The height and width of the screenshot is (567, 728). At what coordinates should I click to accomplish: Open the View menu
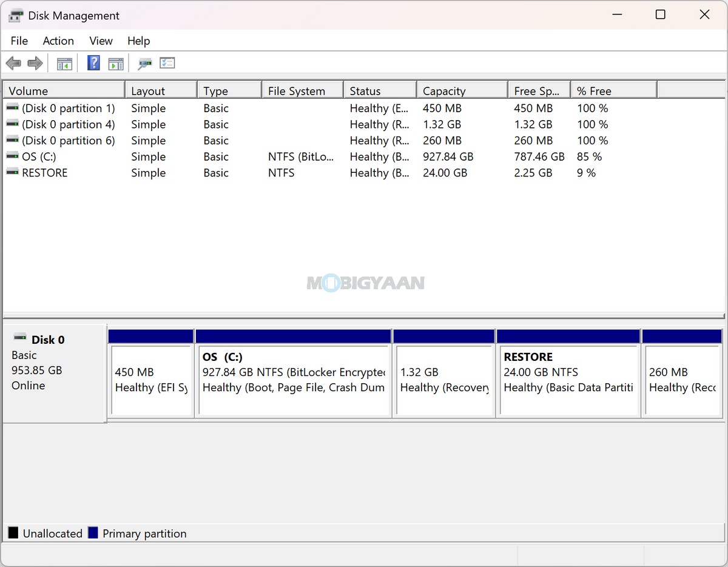pyautogui.click(x=101, y=41)
